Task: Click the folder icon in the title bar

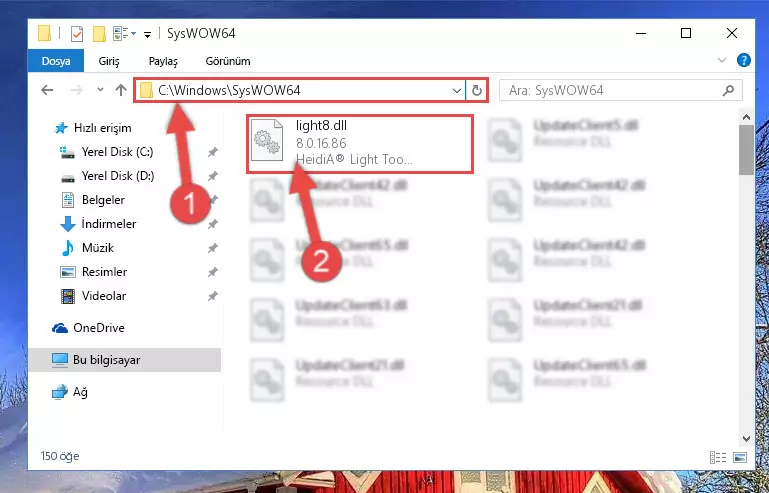Action: pyautogui.click(x=45, y=33)
